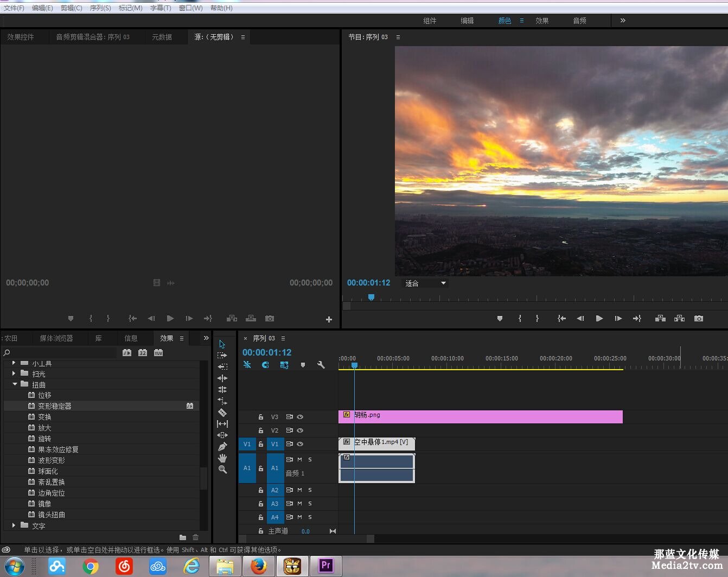Switch to the 媒体浏览器 tab

[56, 338]
